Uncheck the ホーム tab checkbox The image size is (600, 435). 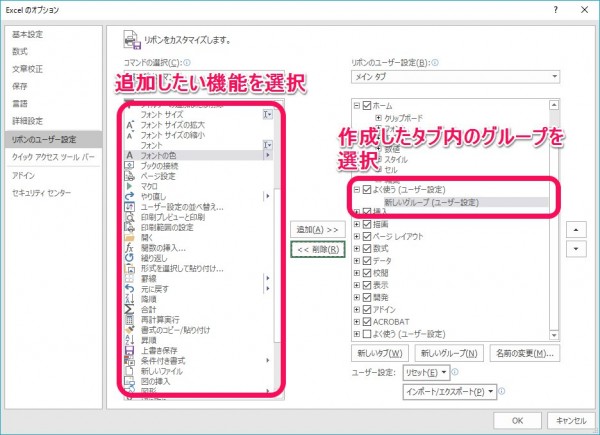(367, 105)
